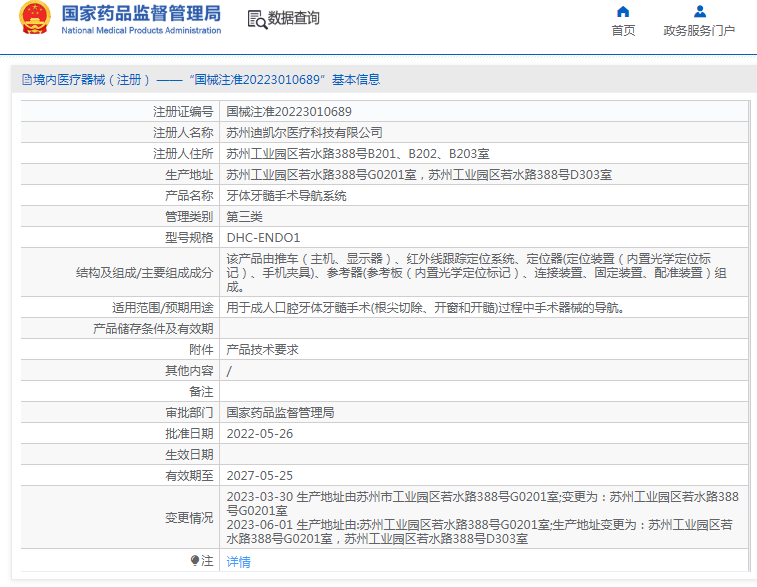Screen dimensions: 757x587
Task: Click the 批准日期 label
Action: pyautogui.click(x=189, y=433)
